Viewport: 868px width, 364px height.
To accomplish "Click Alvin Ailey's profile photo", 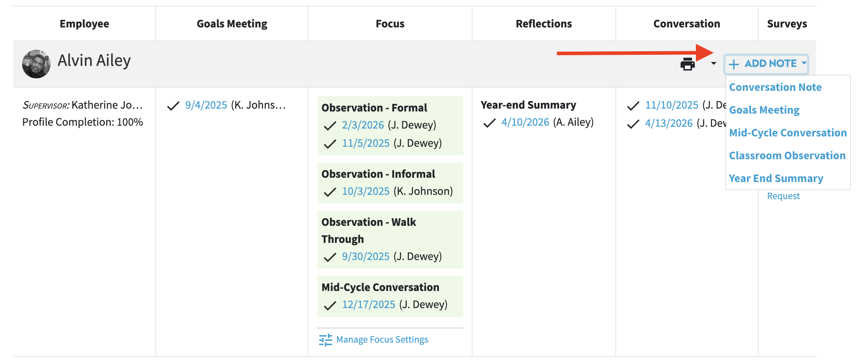I will tap(36, 64).
